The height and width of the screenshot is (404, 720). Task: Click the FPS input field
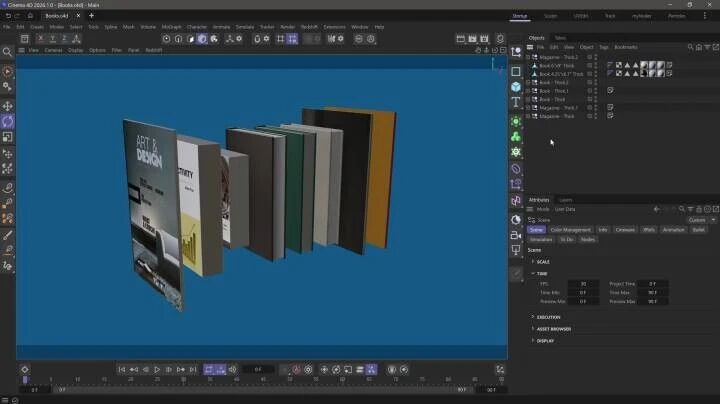583,283
